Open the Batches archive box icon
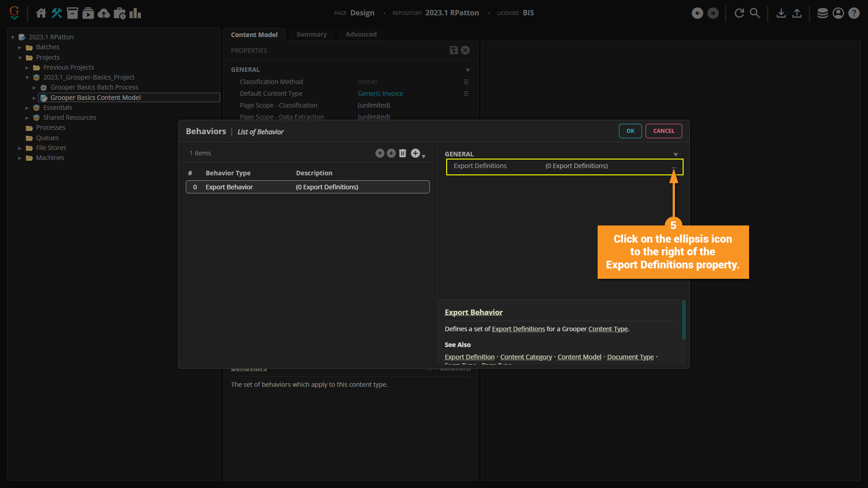The image size is (868, 488). [x=72, y=13]
